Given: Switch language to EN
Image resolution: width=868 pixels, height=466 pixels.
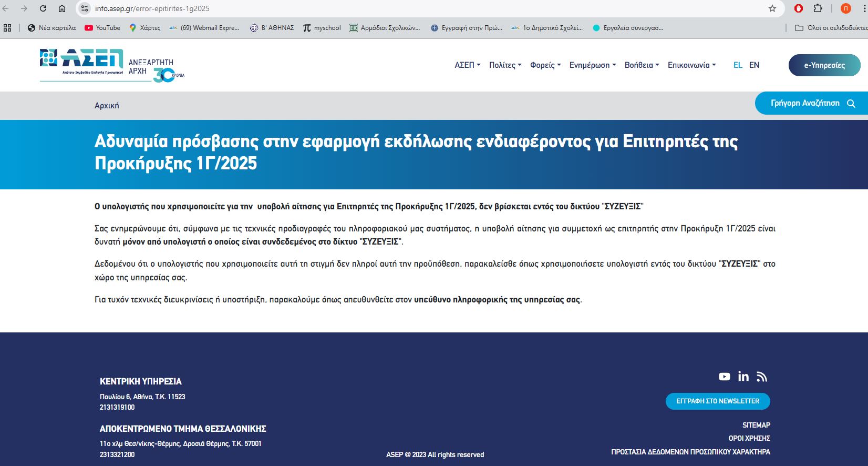Looking at the screenshot, I should [x=754, y=65].
